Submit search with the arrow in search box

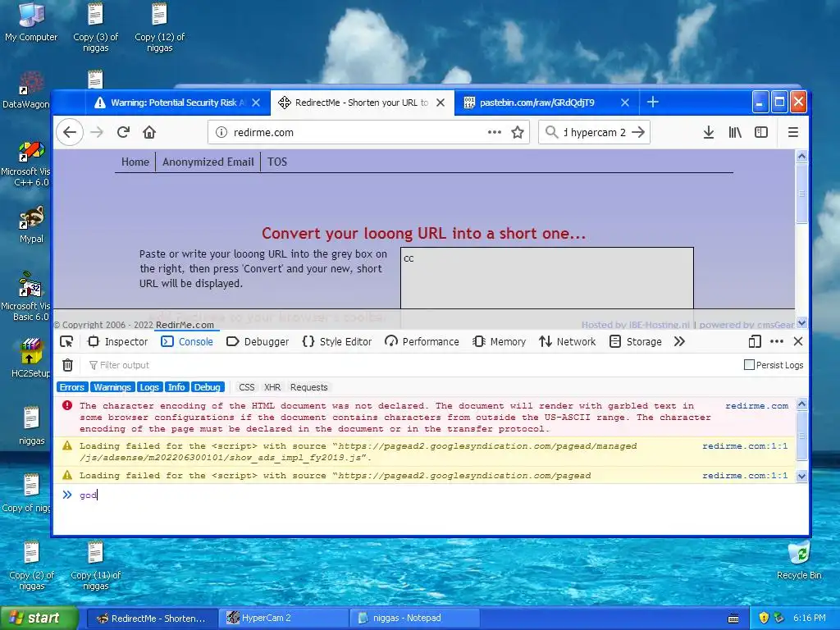(638, 132)
